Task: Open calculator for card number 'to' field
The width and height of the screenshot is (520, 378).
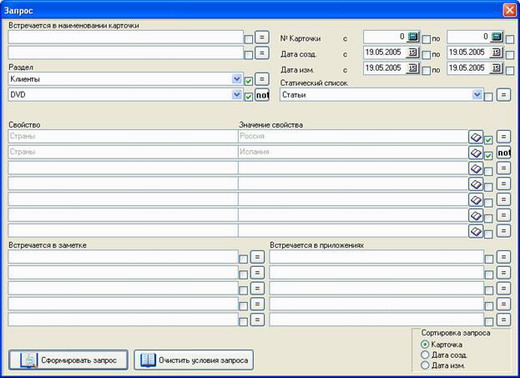Action: [497, 37]
